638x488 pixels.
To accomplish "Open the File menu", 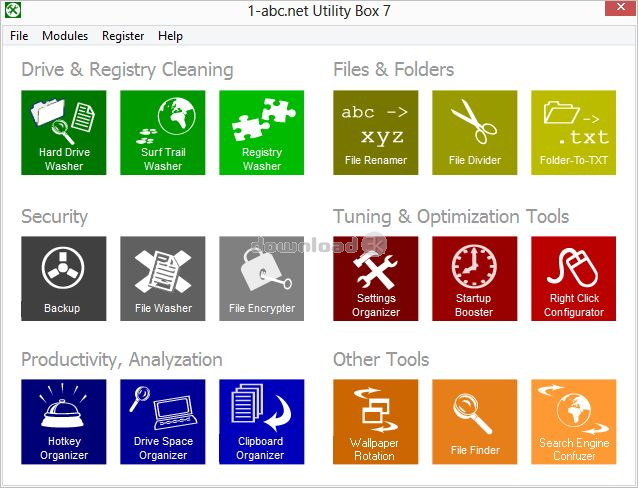I will coord(19,36).
